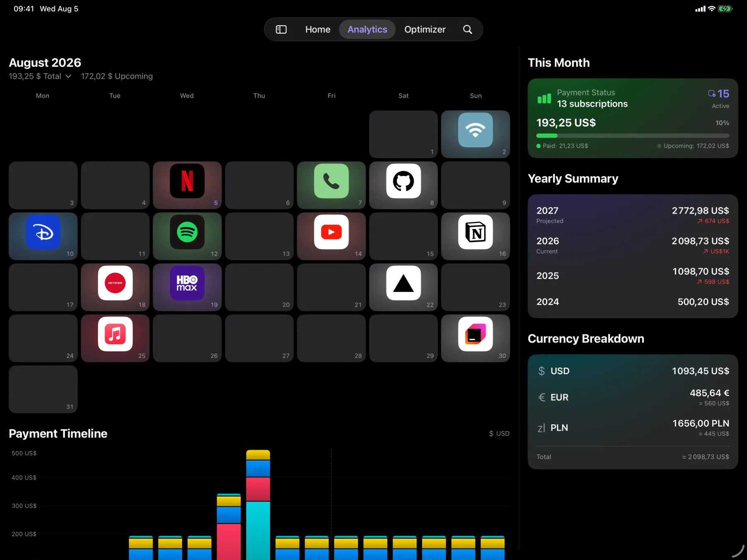
Task: Expand the 193,25 $ Total dropdown
Action: click(40, 76)
